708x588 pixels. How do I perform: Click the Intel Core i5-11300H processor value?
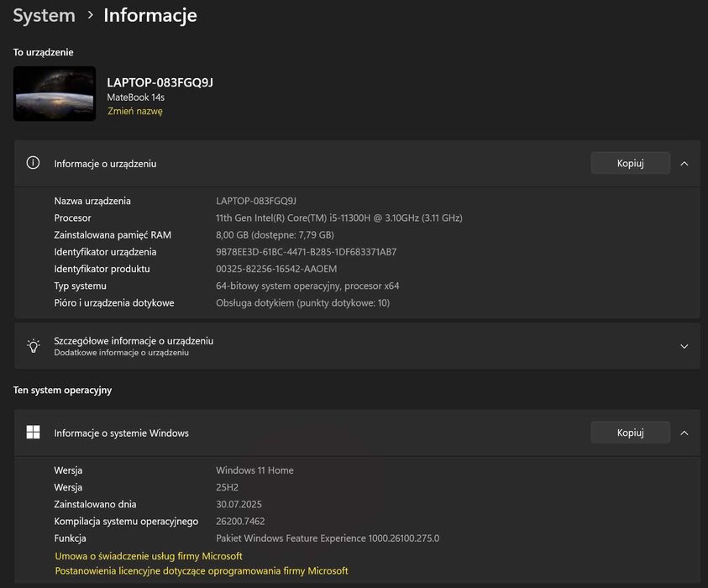coord(338,218)
